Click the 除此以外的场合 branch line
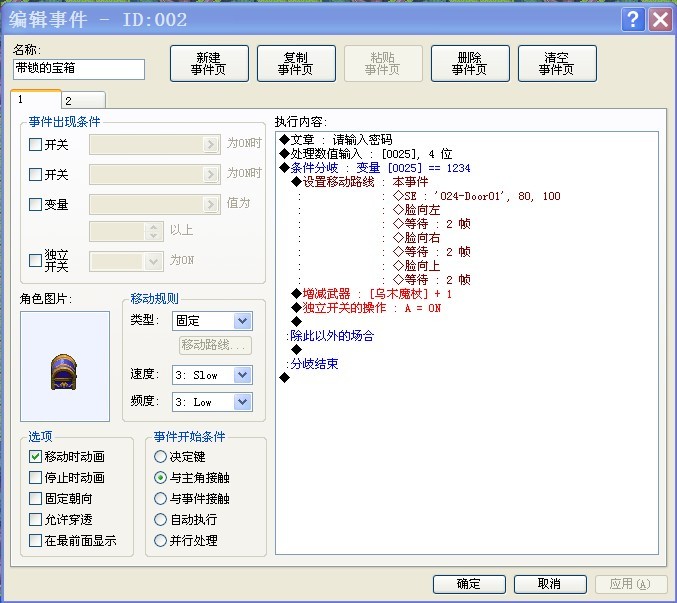Screen dimensions: 677x603 coord(330,335)
